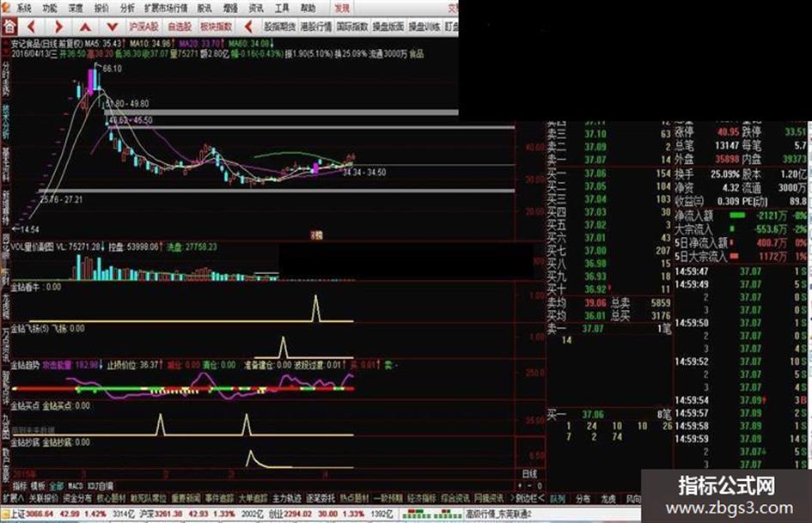Image resolution: width=812 pixels, height=523 pixels.
Task: Open the 关联报价 bottom tab
Action: pyautogui.click(x=44, y=498)
